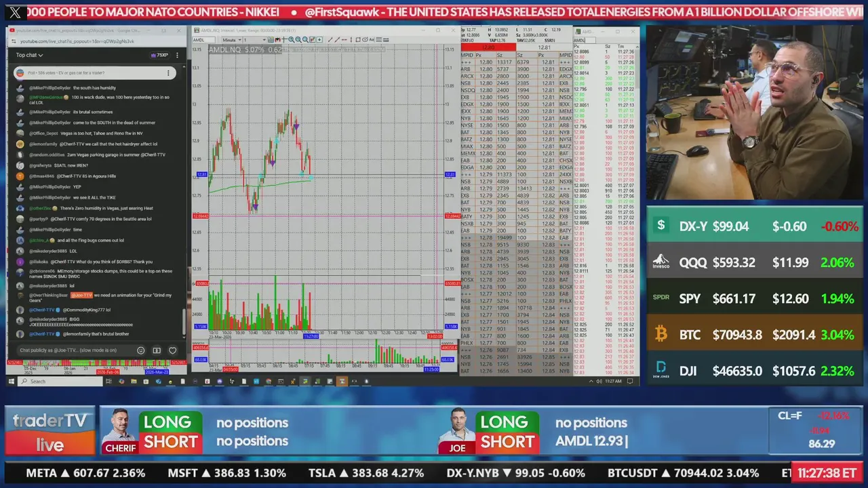Click the zoom out magnifier icon
This screenshot has width=868, height=488.
point(298,40)
